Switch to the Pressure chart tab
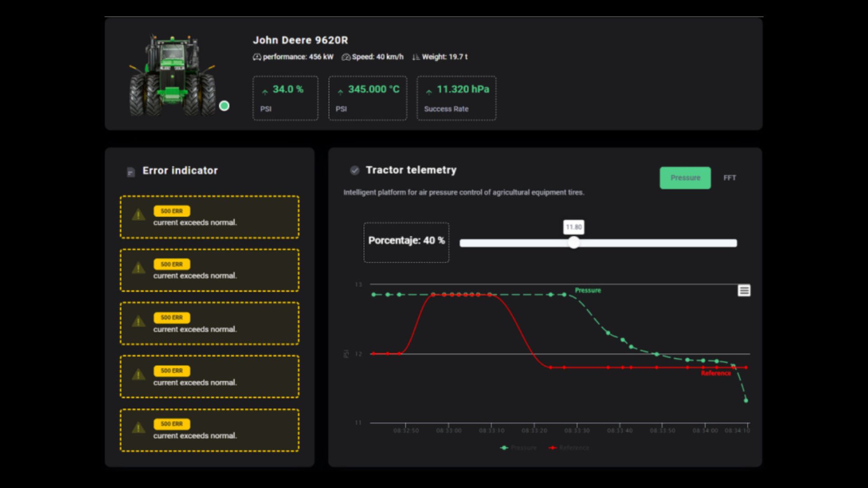 pyautogui.click(x=685, y=178)
